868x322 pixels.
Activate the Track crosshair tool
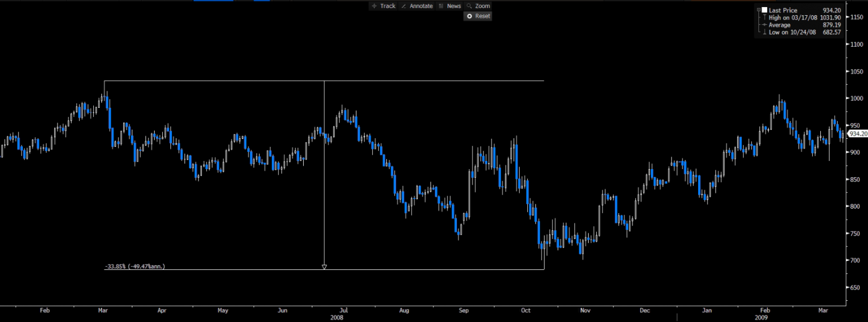384,6
